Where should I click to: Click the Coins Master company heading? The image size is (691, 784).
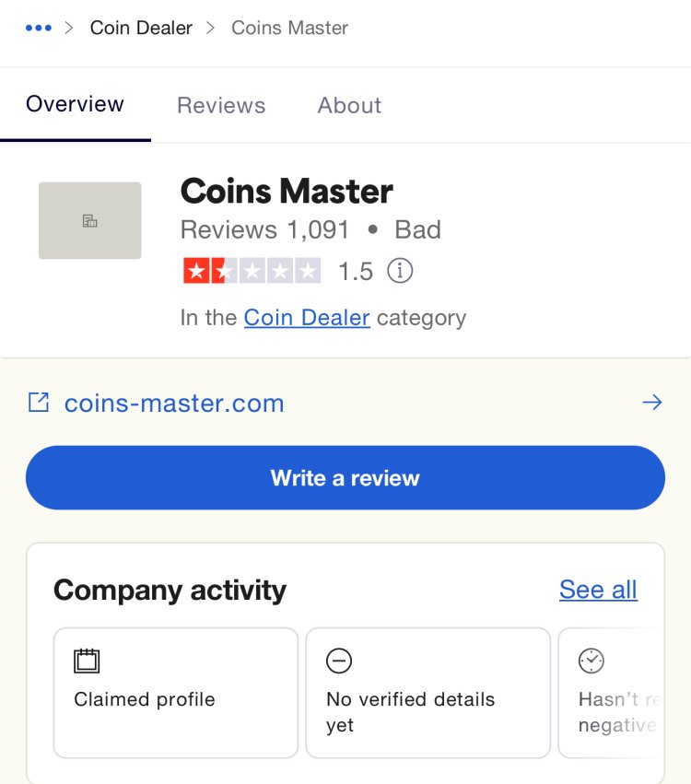click(287, 191)
